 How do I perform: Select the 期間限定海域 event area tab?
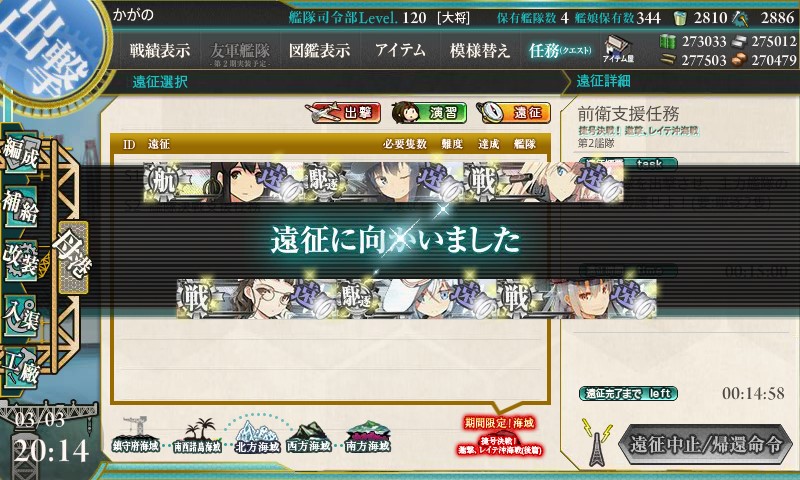[499, 436]
